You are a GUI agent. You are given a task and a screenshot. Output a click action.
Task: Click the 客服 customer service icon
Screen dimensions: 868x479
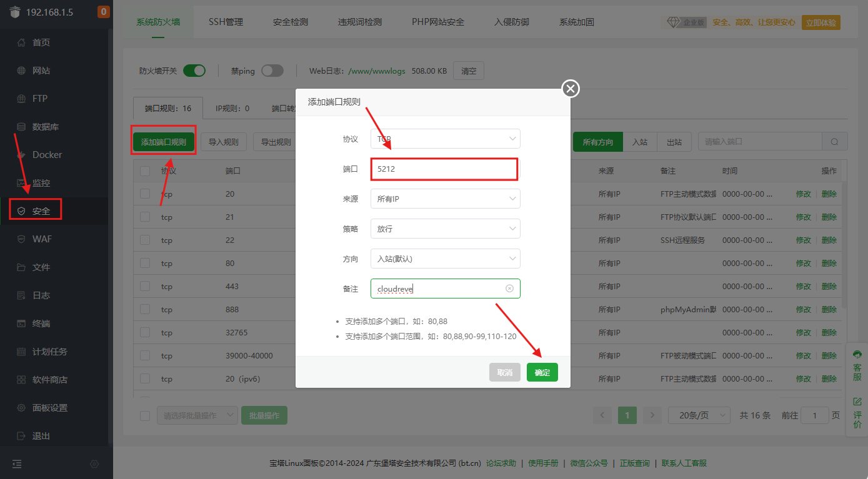pyautogui.click(x=857, y=361)
